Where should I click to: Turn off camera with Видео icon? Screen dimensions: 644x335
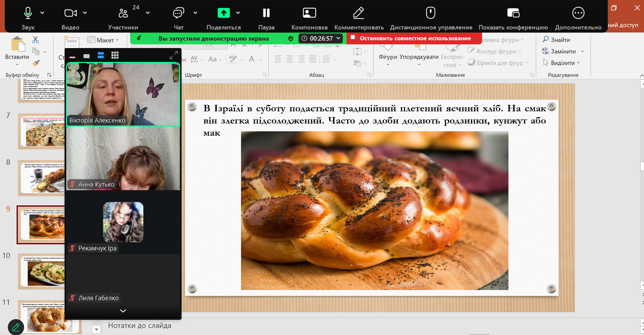pyautogui.click(x=70, y=13)
